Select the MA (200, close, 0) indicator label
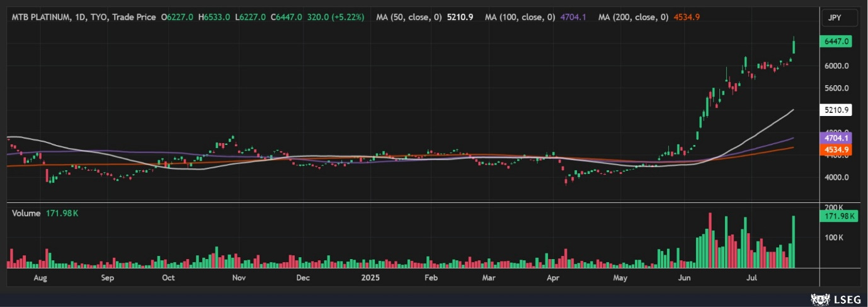 [x=634, y=18]
